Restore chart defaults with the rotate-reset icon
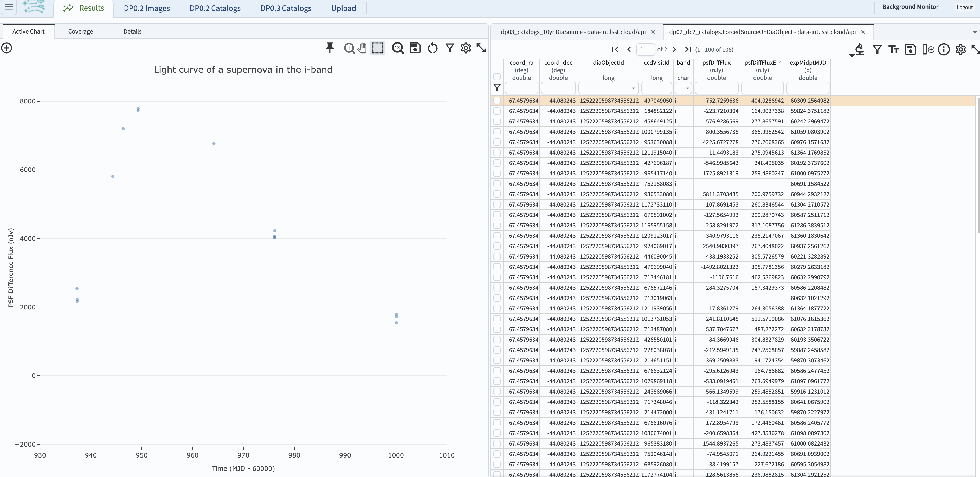This screenshot has width=980, height=477. 432,48
